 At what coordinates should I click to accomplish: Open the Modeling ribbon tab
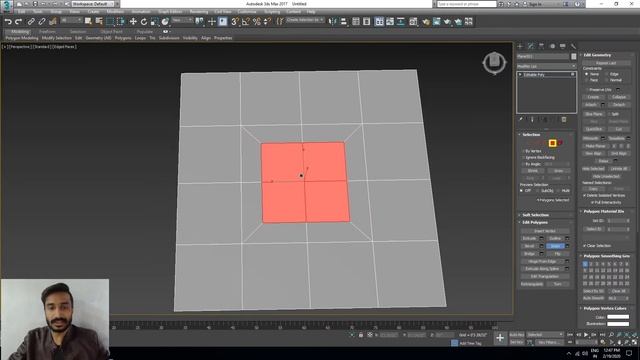click(x=20, y=31)
